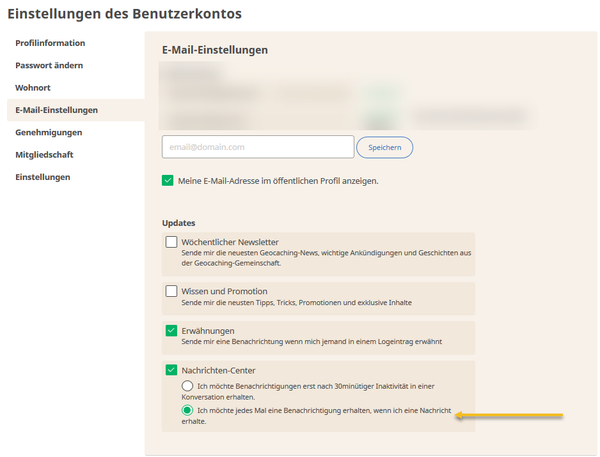Uncheck the Nachrichten-Center checkbox
Viewport: 600px width, 457px height.
(171, 370)
